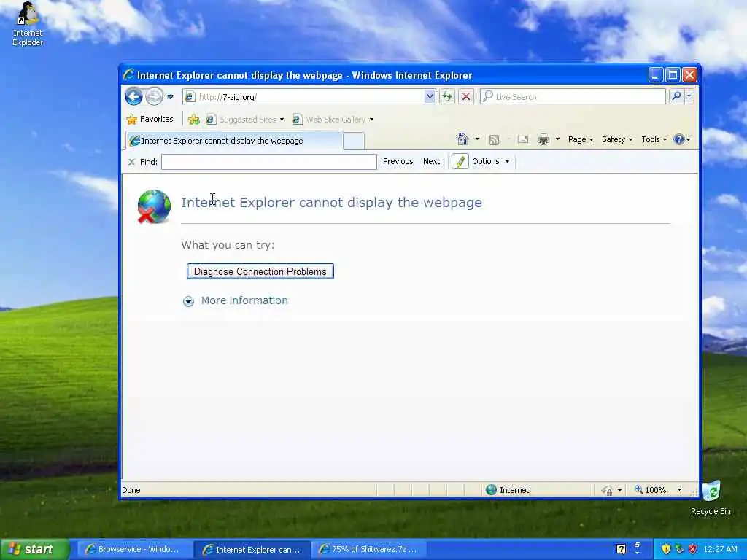Open the Safety menu
Viewport: 747px width, 560px height.
[x=617, y=139]
